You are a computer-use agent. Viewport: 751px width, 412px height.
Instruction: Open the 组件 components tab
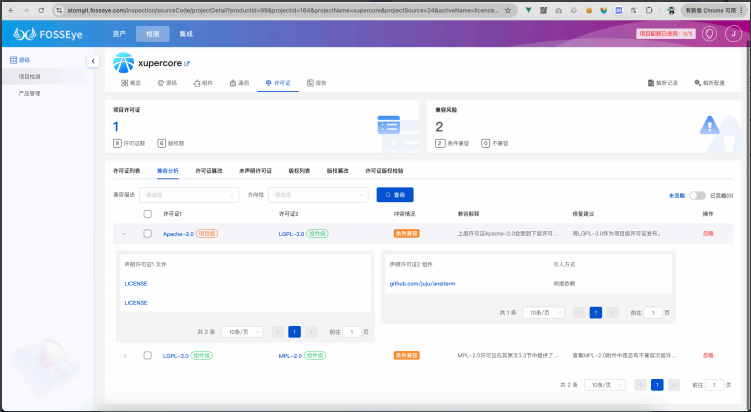[x=203, y=83]
